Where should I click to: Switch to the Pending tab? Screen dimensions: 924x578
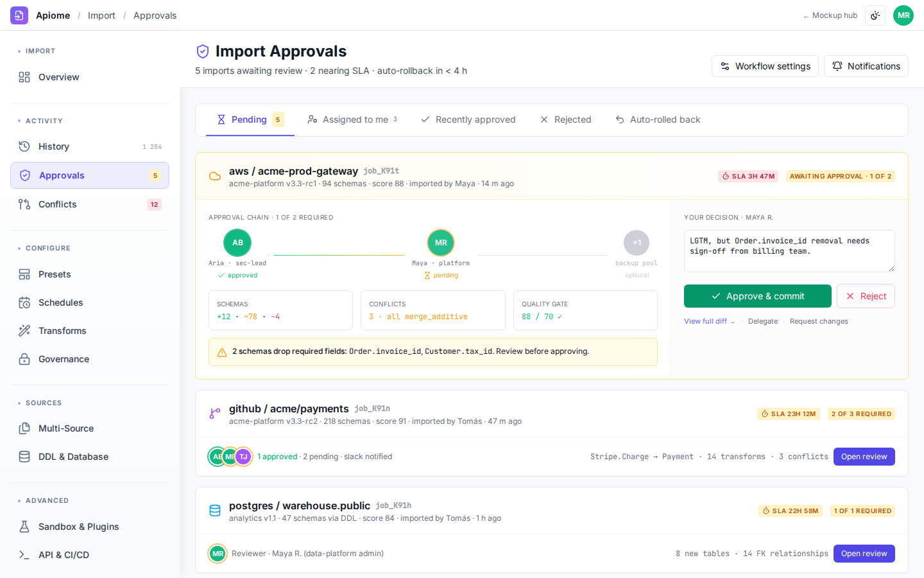point(250,119)
